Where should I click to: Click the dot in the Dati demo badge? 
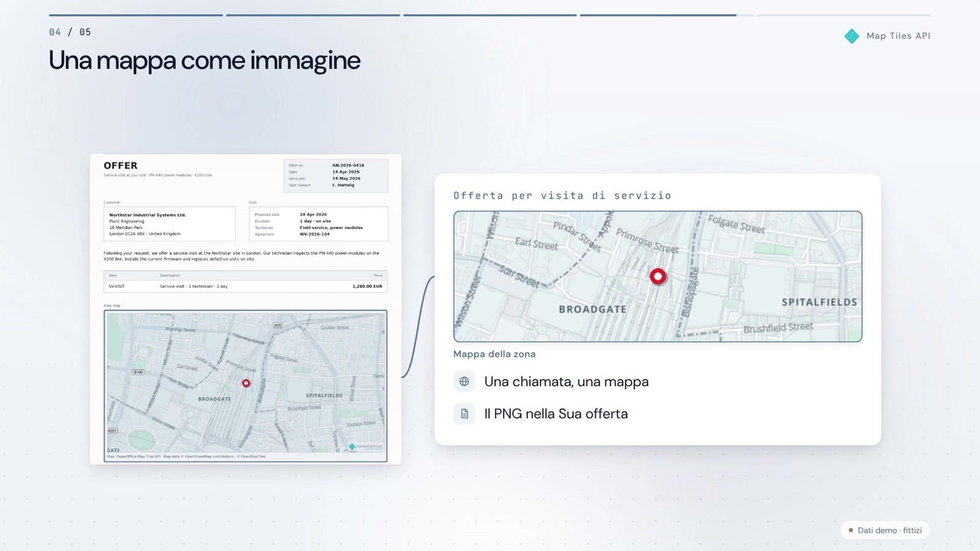click(851, 530)
